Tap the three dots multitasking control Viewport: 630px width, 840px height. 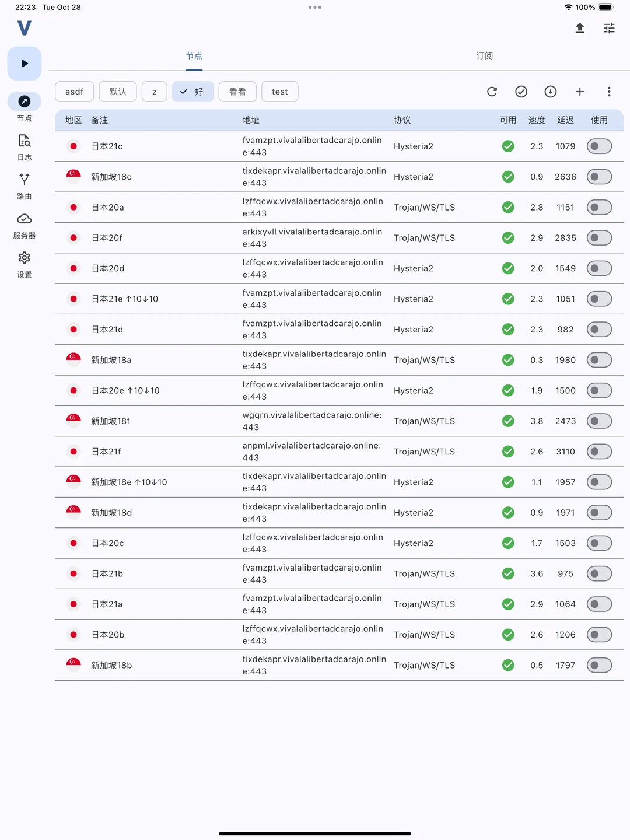coord(315,8)
